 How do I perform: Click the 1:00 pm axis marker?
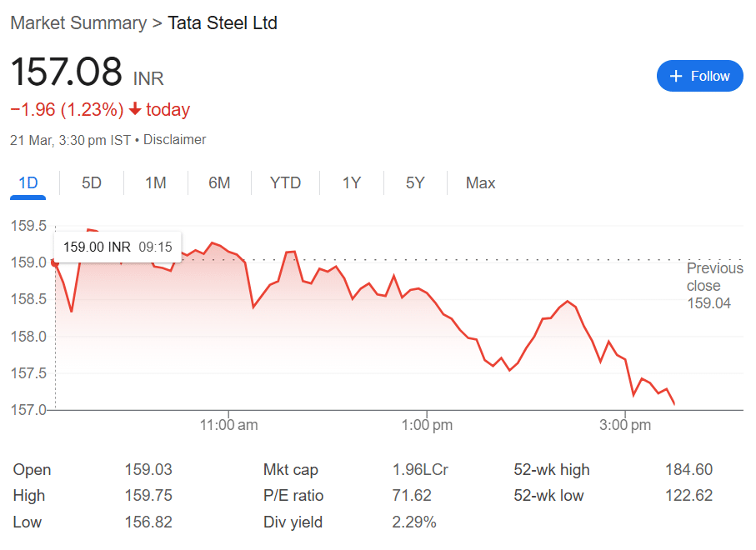click(427, 425)
